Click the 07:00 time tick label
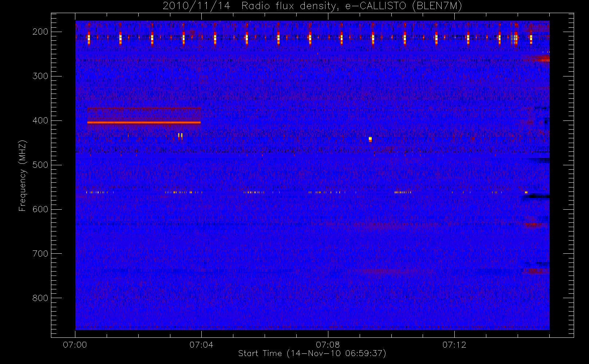Image resolution: width=589 pixels, height=364 pixels. (x=75, y=345)
